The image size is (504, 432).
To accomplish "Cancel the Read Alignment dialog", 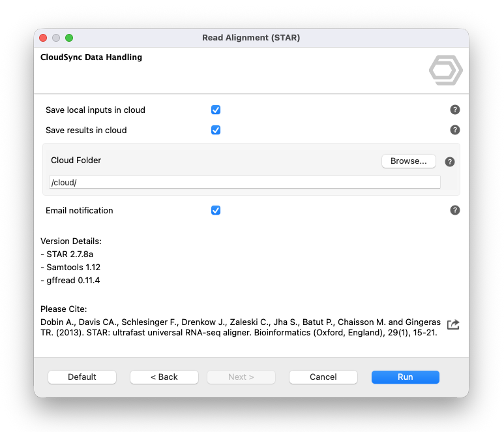I will (323, 377).
